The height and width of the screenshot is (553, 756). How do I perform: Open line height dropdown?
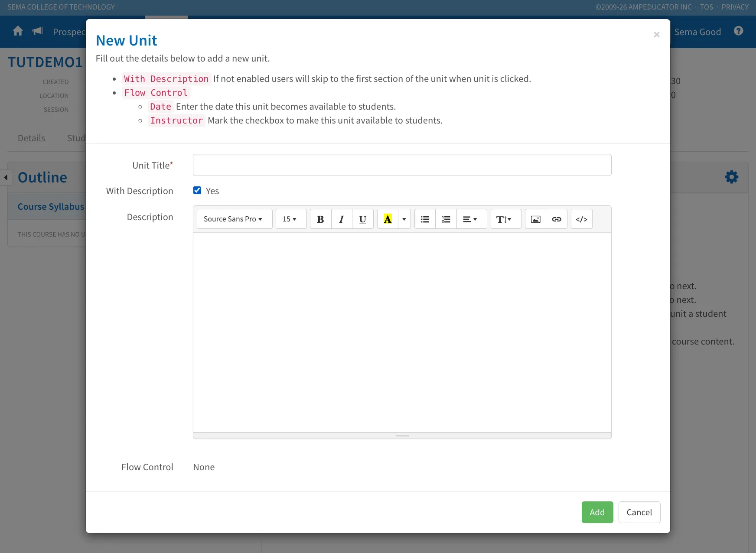tap(506, 219)
